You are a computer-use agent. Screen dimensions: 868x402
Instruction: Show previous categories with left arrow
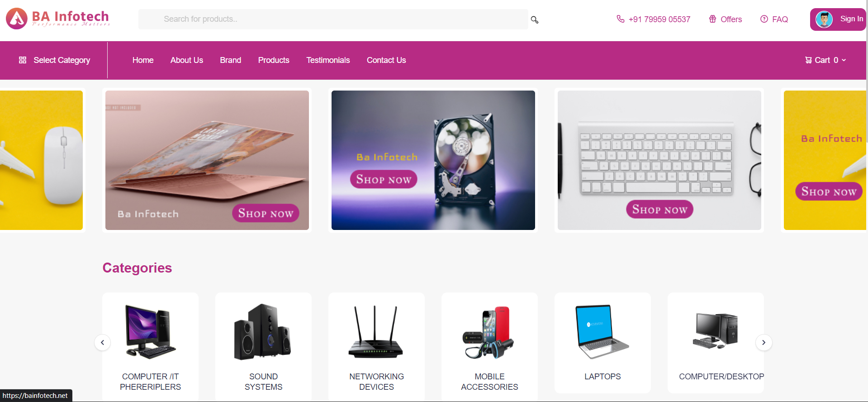[103, 343]
